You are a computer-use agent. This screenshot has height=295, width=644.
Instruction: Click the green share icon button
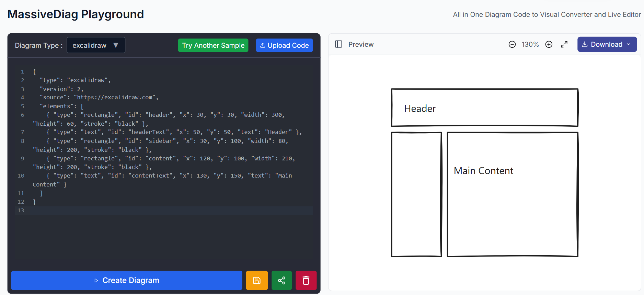coord(281,281)
